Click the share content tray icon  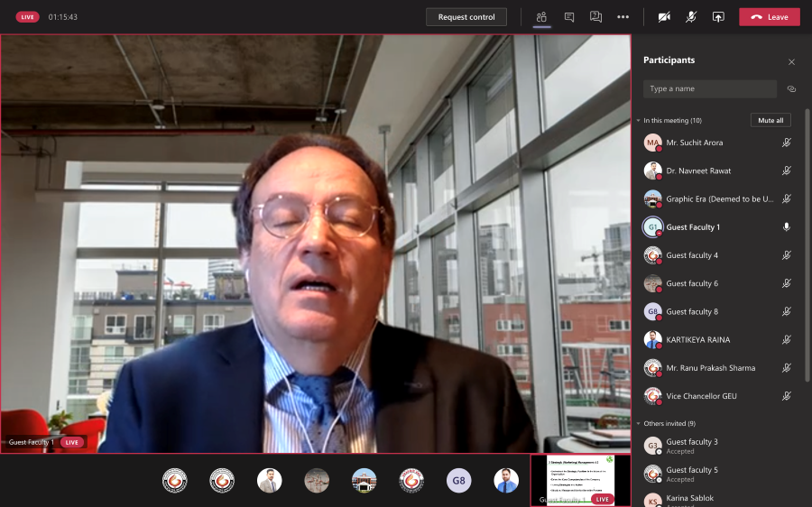tap(718, 17)
